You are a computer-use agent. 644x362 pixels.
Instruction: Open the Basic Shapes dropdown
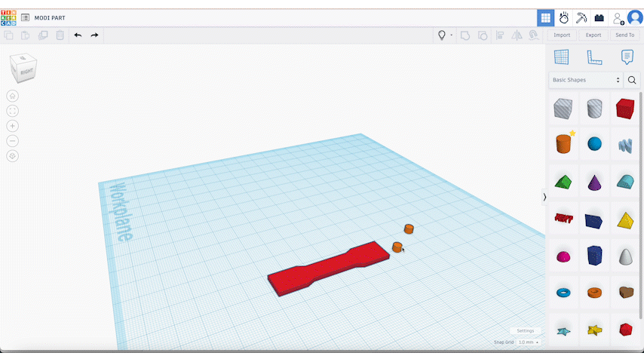[586, 80]
